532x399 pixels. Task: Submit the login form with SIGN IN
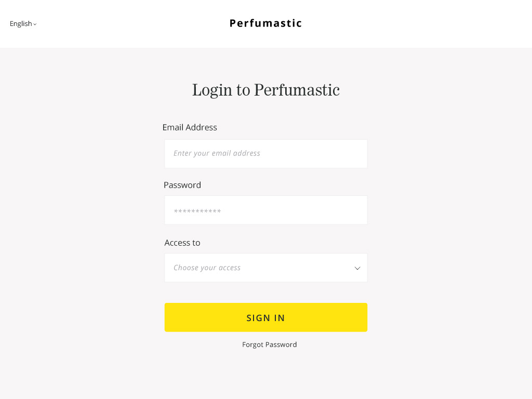coord(265,317)
